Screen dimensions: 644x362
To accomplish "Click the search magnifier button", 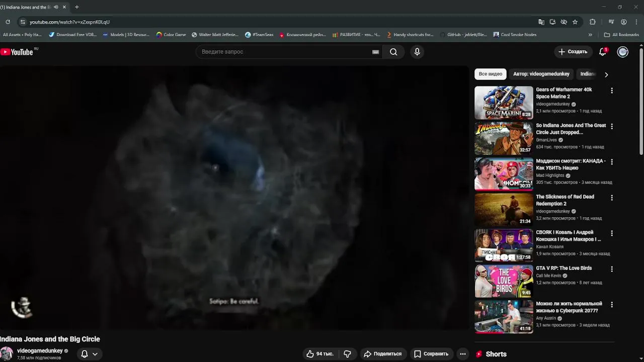I will [393, 52].
